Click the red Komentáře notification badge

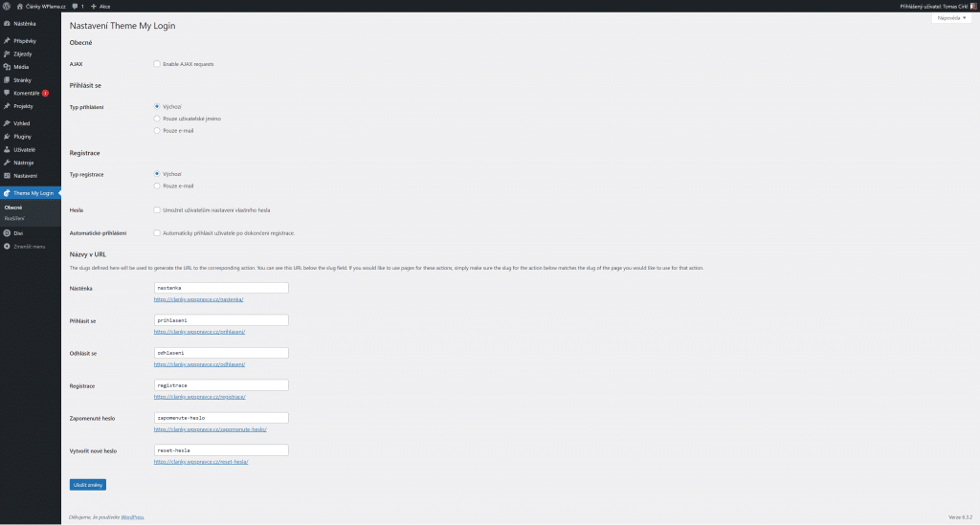[45, 93]
